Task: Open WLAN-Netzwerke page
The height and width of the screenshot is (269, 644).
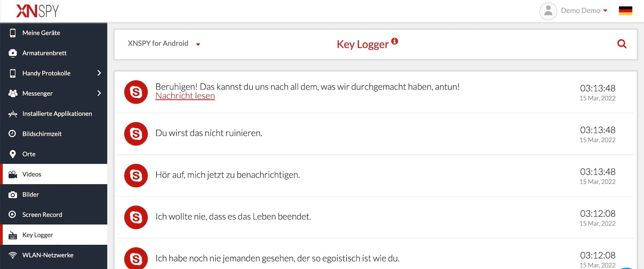Action: pyautogui.click(x=54, y=255)
